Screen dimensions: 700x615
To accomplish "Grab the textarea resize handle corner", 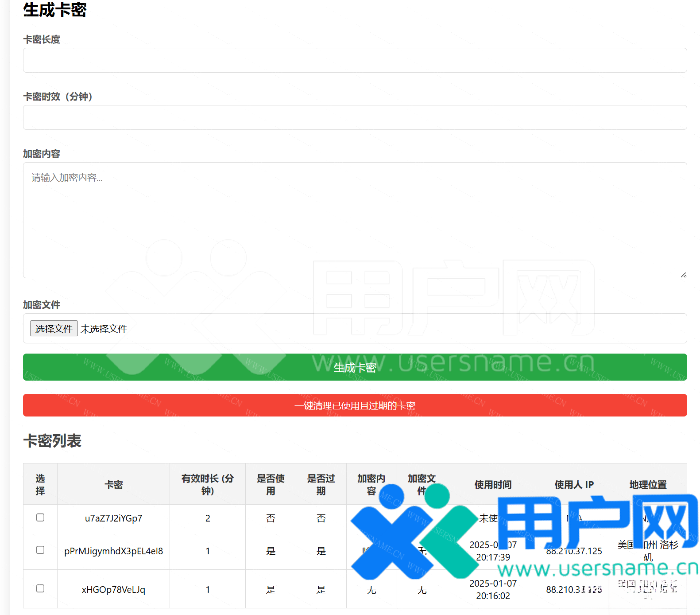I will 683,275.
